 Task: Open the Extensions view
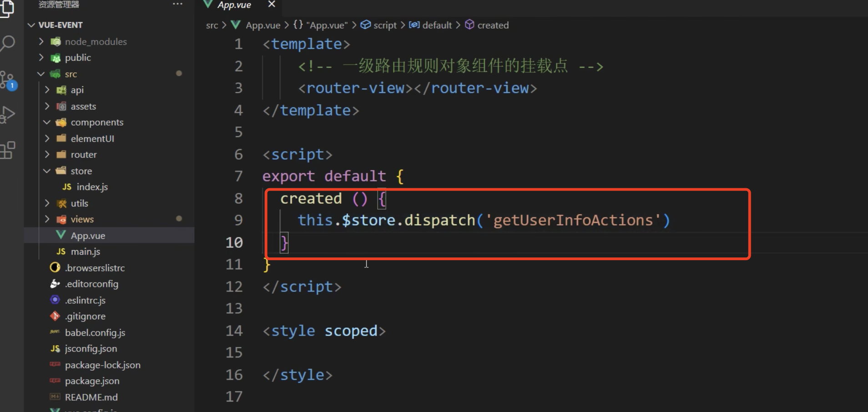8,150
